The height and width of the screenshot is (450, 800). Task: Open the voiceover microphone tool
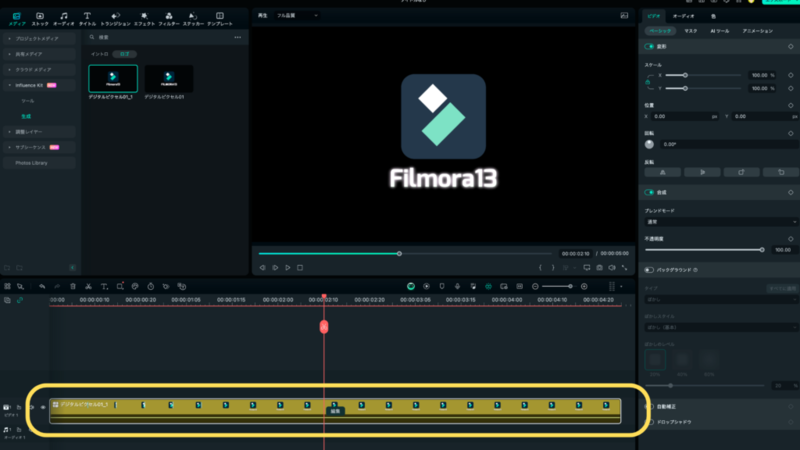tap(457, 287)
